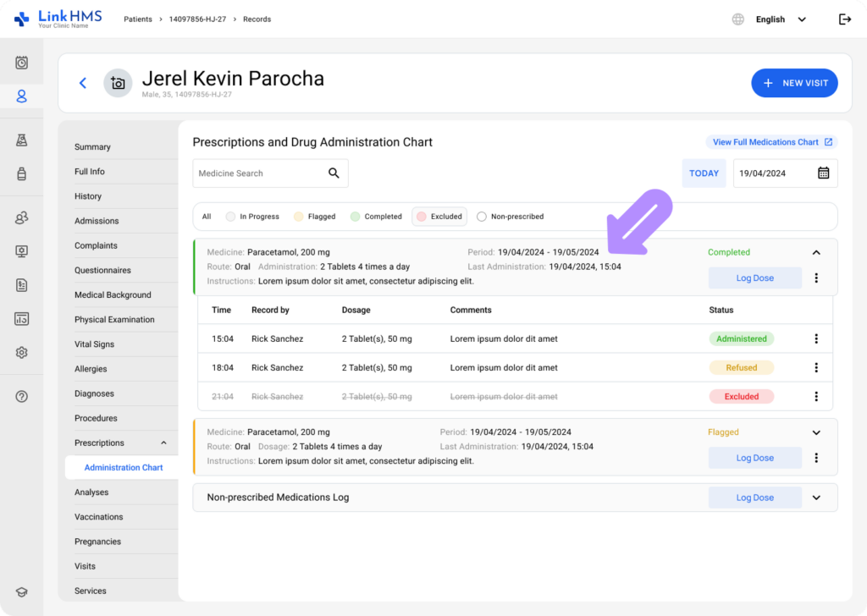This screenshot has height=616, width=867.
Task: Expand the Flagged prescription card chevron
Action: (816, 432)
